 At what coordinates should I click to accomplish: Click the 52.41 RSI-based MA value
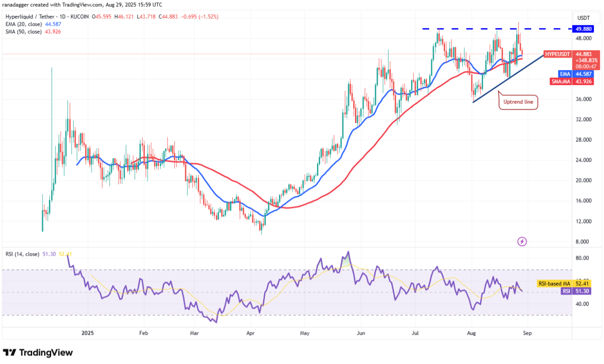[x=582, y=284]
